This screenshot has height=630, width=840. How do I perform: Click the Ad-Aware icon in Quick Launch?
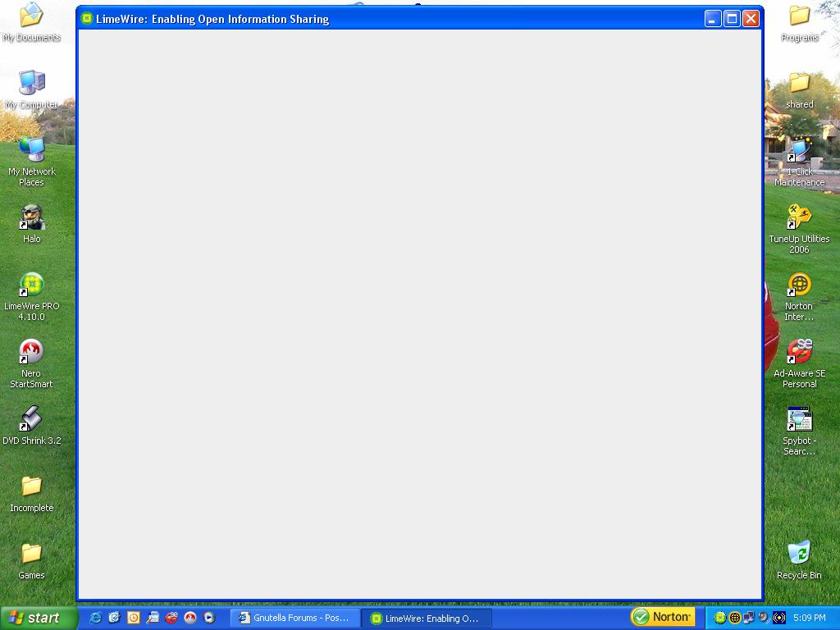(171, 618)
